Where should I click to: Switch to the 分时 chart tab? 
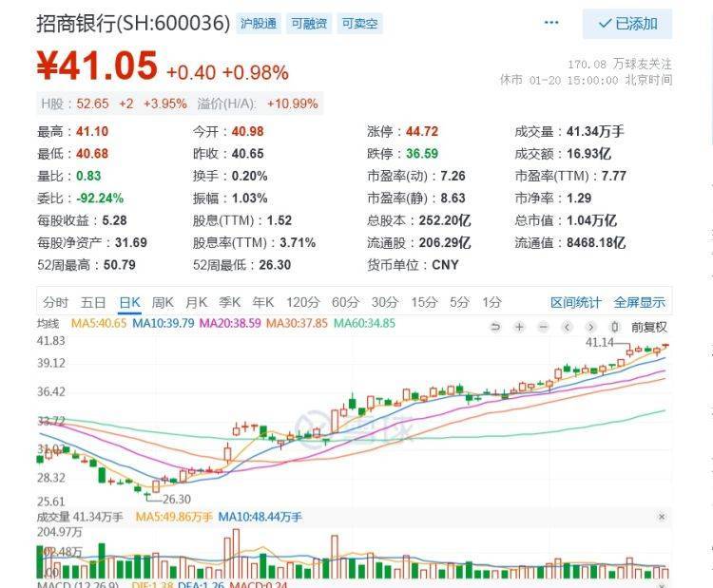(x=55, y=302)
